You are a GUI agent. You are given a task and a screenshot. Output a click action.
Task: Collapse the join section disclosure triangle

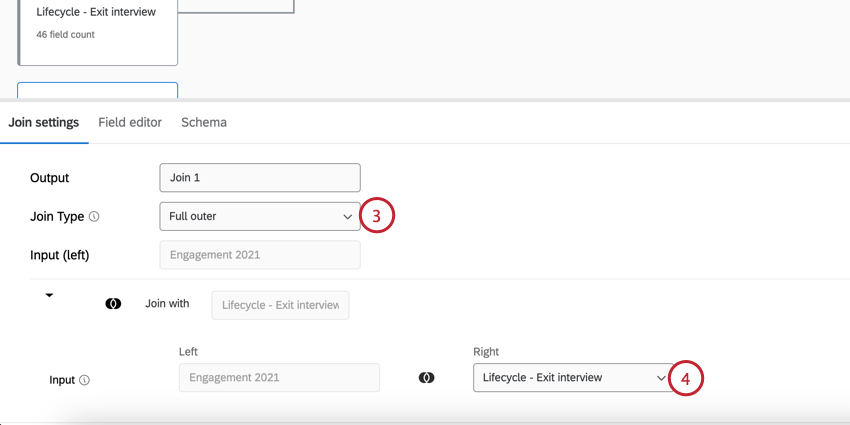pos(49,295)
